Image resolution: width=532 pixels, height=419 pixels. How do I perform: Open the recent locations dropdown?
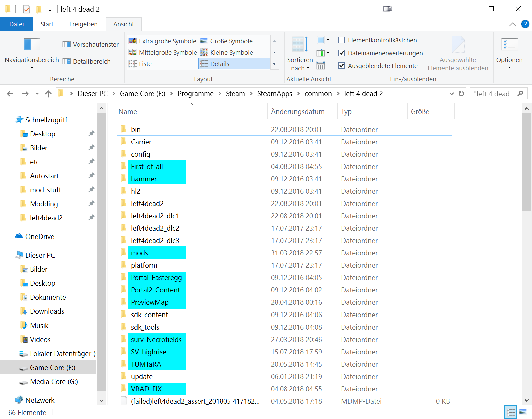(37, 94)
